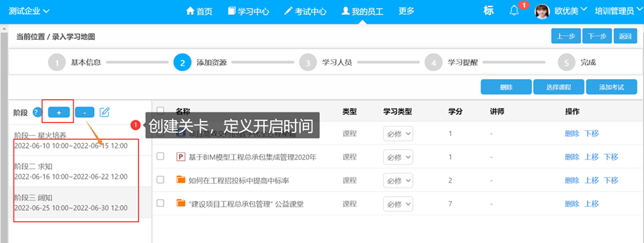644x243 pixels.
Task: Tick checkbox for 基于BIM模型工程总承包集成管理2020年
Action: 160,156
